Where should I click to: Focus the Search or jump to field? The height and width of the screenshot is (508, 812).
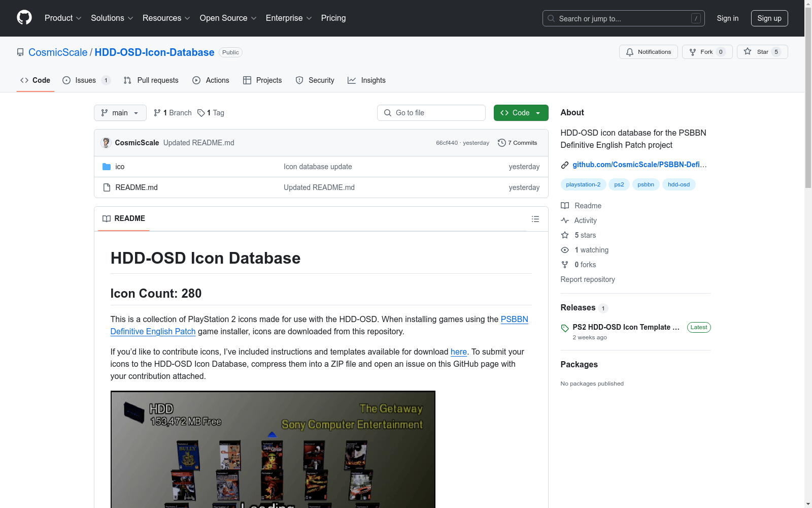624,18
